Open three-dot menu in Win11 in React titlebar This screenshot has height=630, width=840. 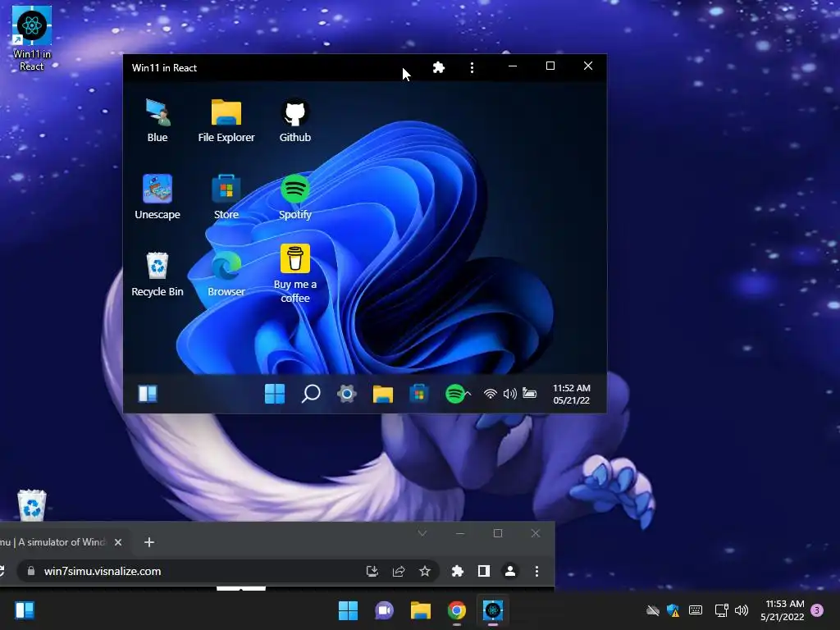(x=472, y=67)
